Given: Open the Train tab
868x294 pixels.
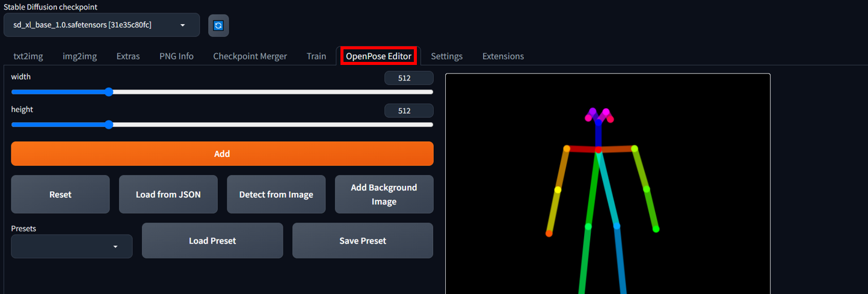Looking at the screenshot, I should pos(316,56).
